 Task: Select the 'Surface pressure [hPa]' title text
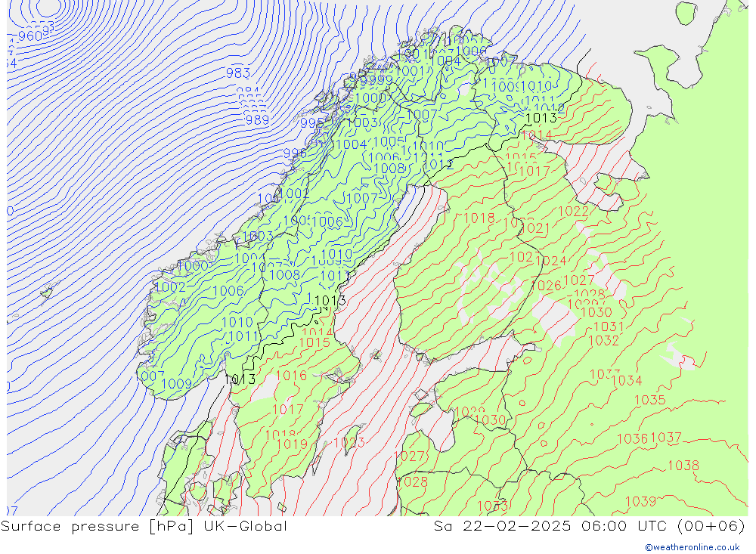98,526
